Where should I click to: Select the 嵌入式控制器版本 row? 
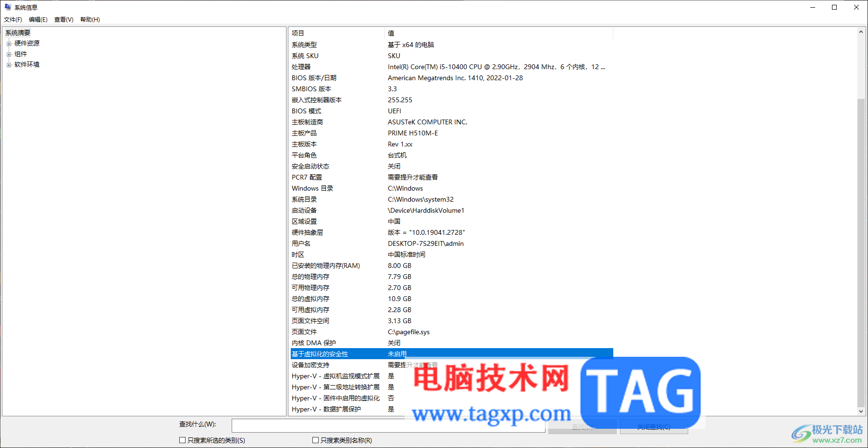[x=452, y=100]
